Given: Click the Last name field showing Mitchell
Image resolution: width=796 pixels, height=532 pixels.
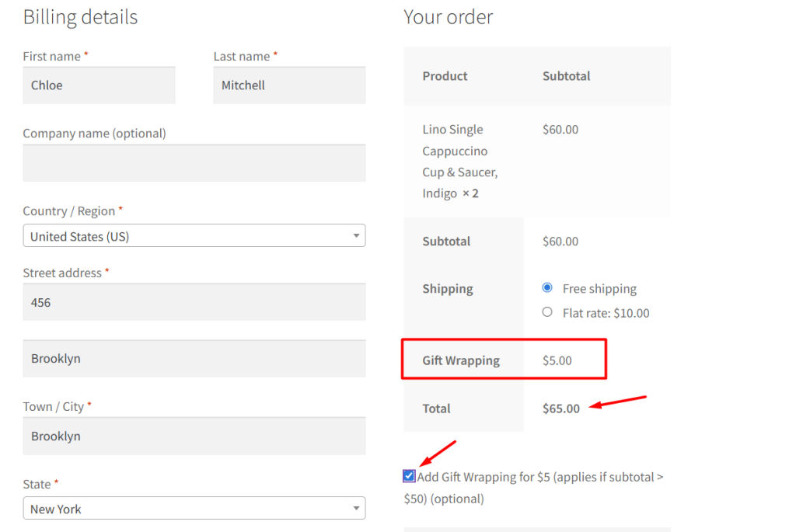Looking at the screenshot, I should 289,85.
